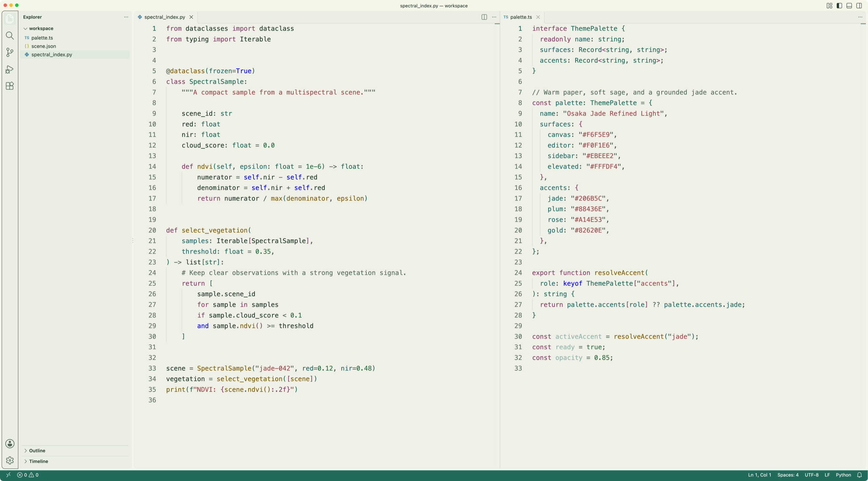This screenshot has width=868, height=481.
Task: Select spectral_index.py in the Explorer tree
Action: tap(75, 55)
